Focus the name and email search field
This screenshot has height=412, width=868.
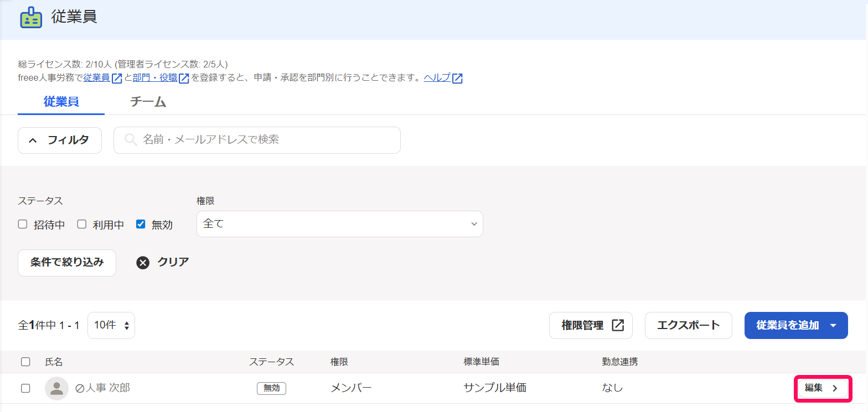pyautogui.click(x=257, y=140)
